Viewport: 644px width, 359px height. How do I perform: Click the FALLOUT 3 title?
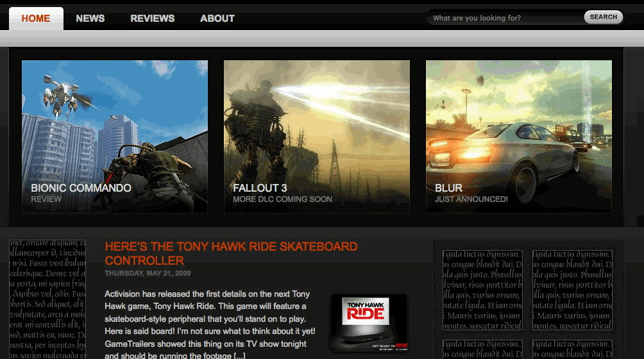pyautogui.click(x=260, y=188)
